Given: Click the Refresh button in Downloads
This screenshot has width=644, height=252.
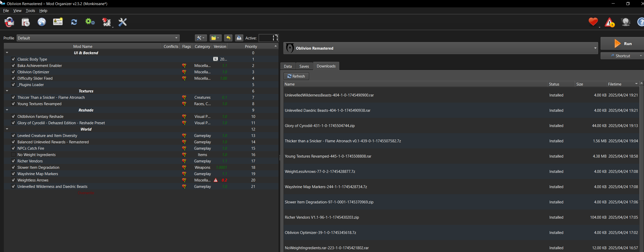Looking at the screenshot, I should 296,76.
